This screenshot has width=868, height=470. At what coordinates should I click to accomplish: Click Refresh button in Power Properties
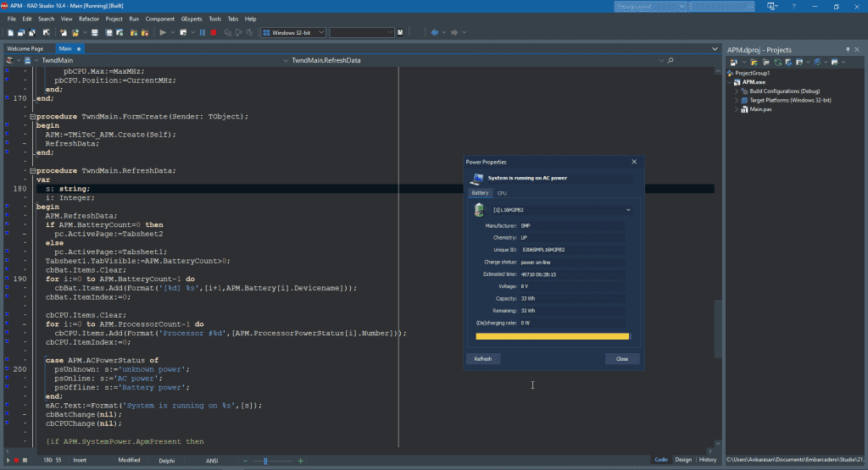(482, 359)
